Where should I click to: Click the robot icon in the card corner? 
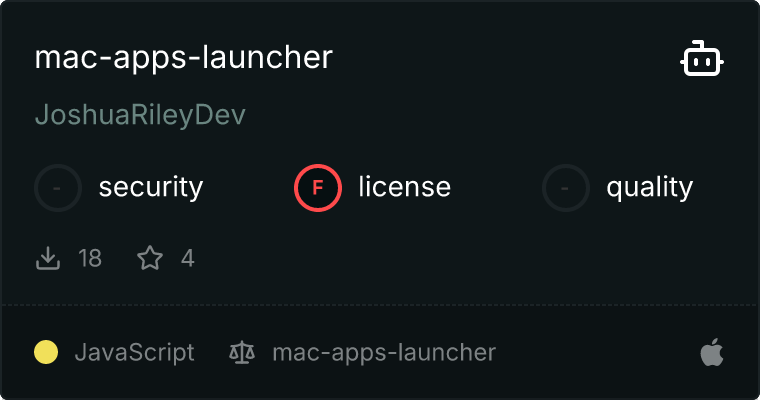click(702, 60)
